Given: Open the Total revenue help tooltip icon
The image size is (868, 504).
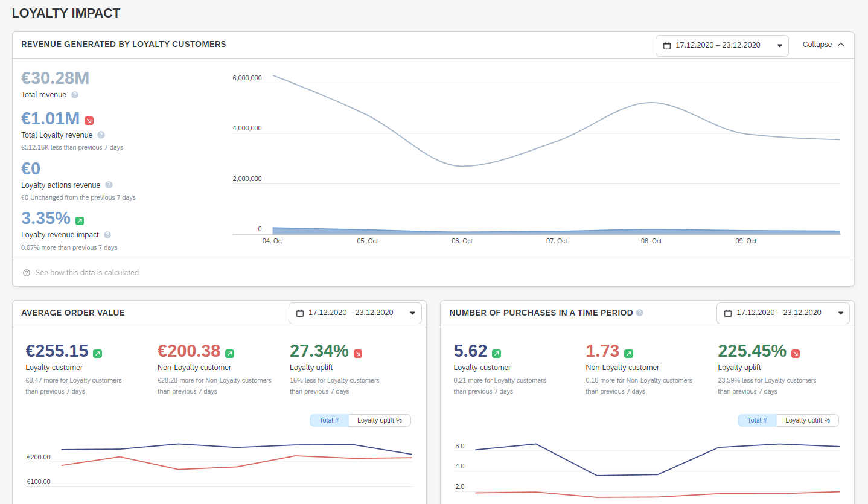Looking at the screenshot, I should pyautogui.click(x=74, y=95).
